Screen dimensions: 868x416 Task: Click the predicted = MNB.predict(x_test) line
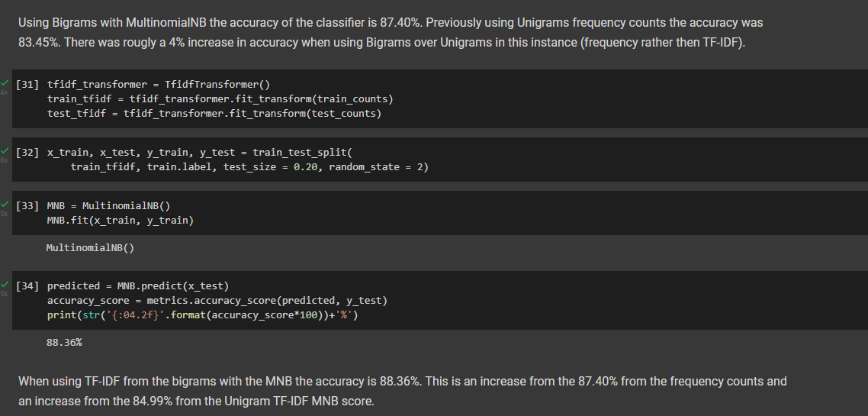[138, 286]
